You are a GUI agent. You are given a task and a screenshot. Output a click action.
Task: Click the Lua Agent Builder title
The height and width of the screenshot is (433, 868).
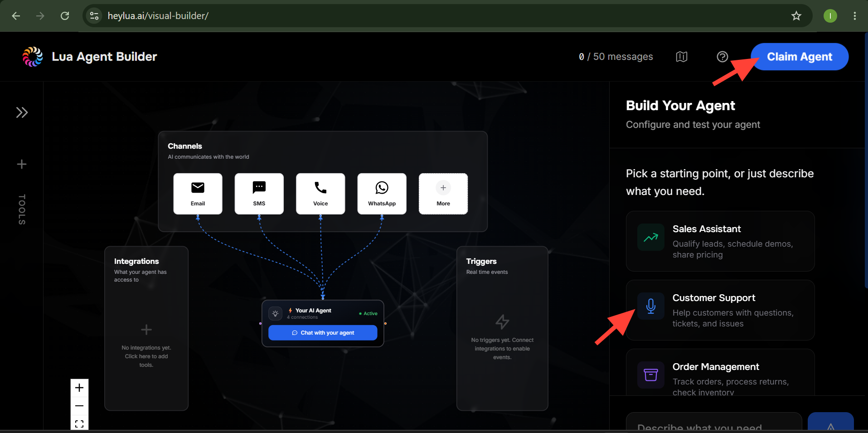click(x=104, y=57)
